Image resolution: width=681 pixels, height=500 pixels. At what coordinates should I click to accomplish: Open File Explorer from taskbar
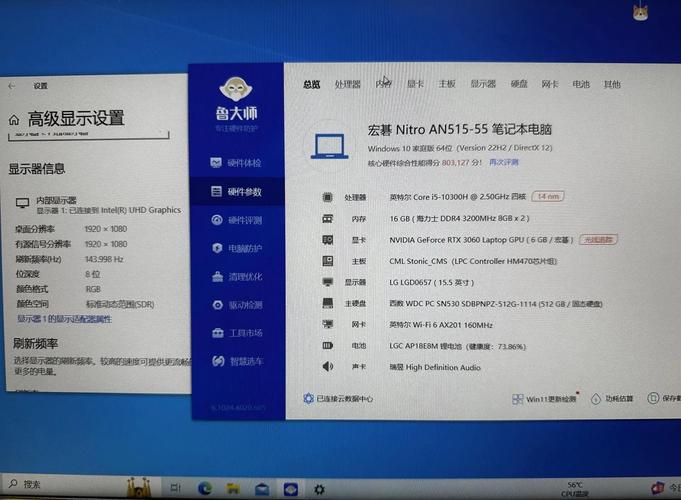[x=233, y=489]
